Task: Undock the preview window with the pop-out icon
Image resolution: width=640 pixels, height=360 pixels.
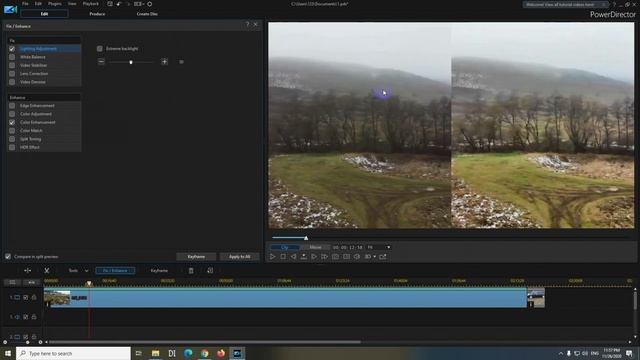Action: pos(383,257)
